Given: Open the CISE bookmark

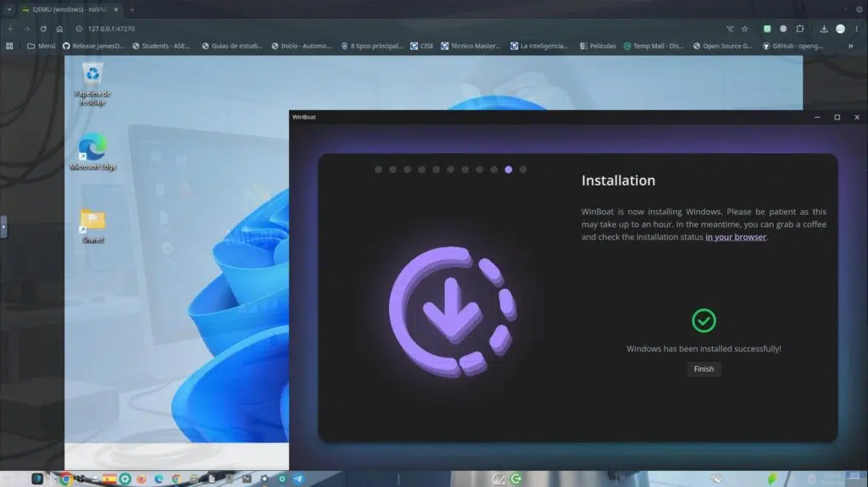Looking at the screenshot, I should [x=422, y=46].
